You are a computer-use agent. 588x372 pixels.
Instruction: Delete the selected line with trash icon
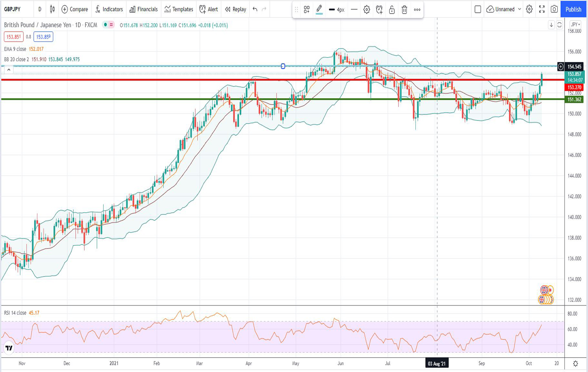(x=404, y=10)
